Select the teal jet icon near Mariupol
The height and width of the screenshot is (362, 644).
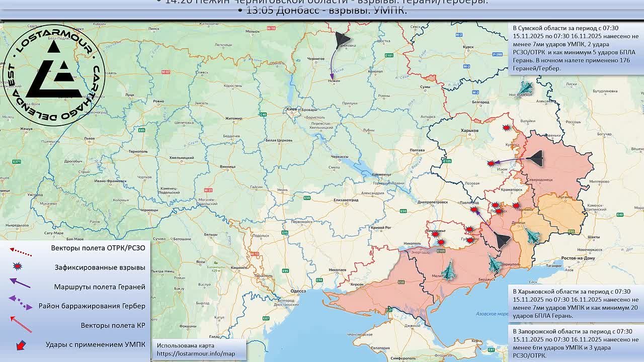point(495,263)
